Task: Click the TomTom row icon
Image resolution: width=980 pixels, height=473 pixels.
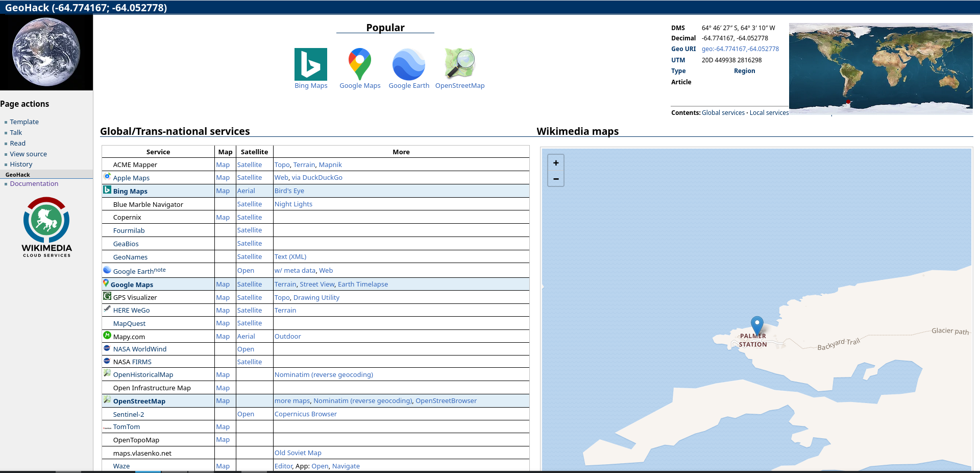Action: 107,428
